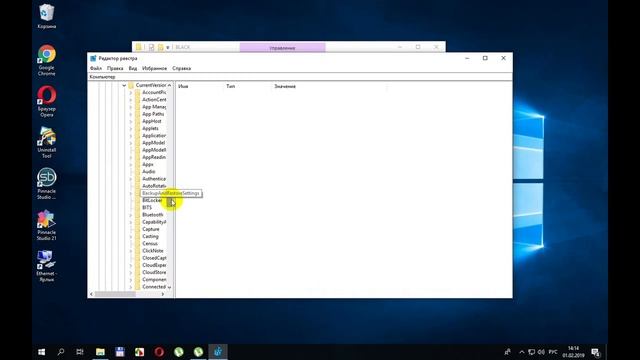Open the Ethernet shortcut on the desktop
640x360 pixels.
47,266
